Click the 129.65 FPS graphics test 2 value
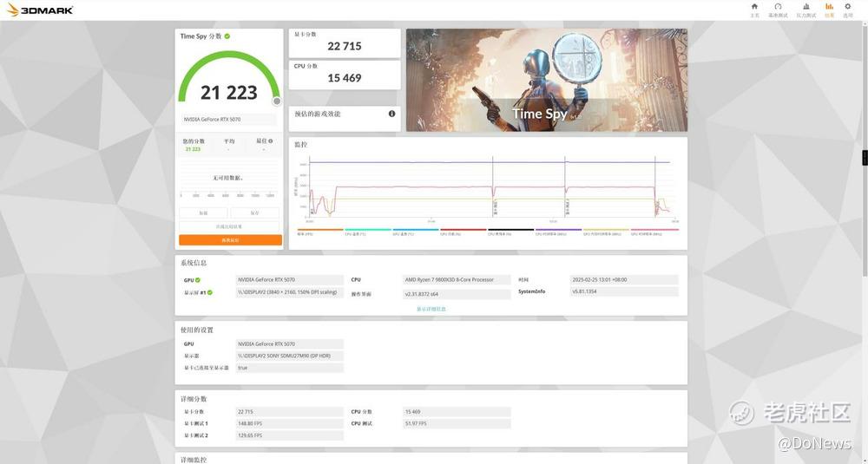 tap(290, 435)
